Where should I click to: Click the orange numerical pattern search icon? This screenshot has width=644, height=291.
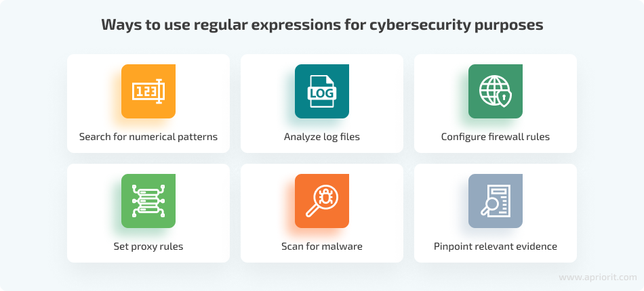[x=148, y=91]
